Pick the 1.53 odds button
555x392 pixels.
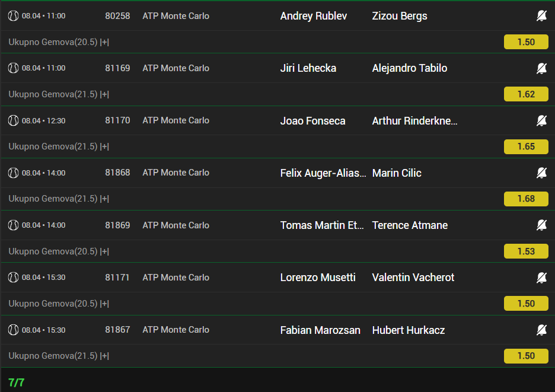tap(525, 251)
